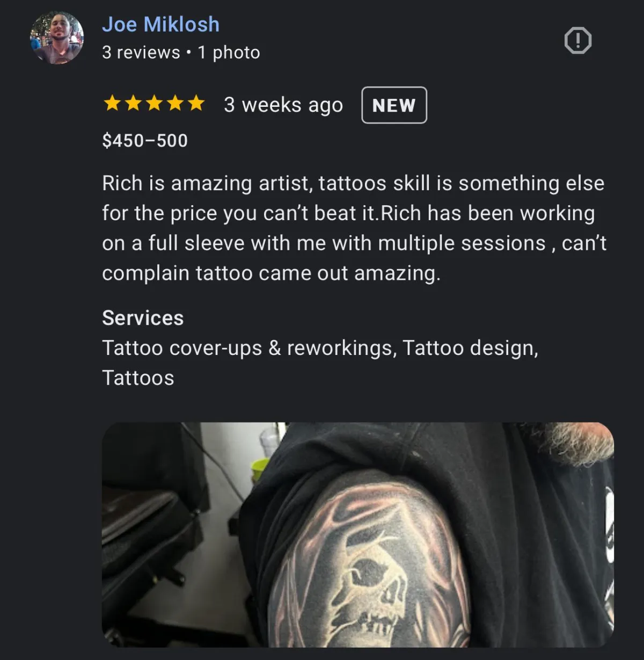Click the Joe Miklosh reviewer name
Viewport: 644px width, 660px height.
coord(161,24)
